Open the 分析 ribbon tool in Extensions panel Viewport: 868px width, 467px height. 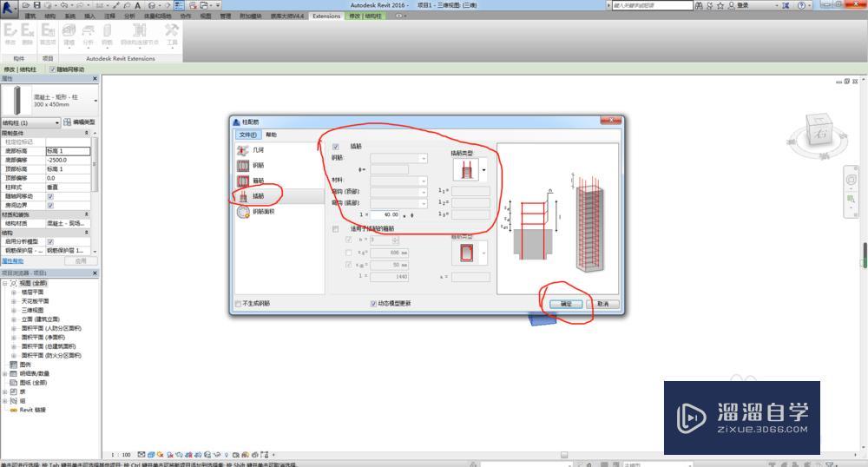(x=88, y=35)
